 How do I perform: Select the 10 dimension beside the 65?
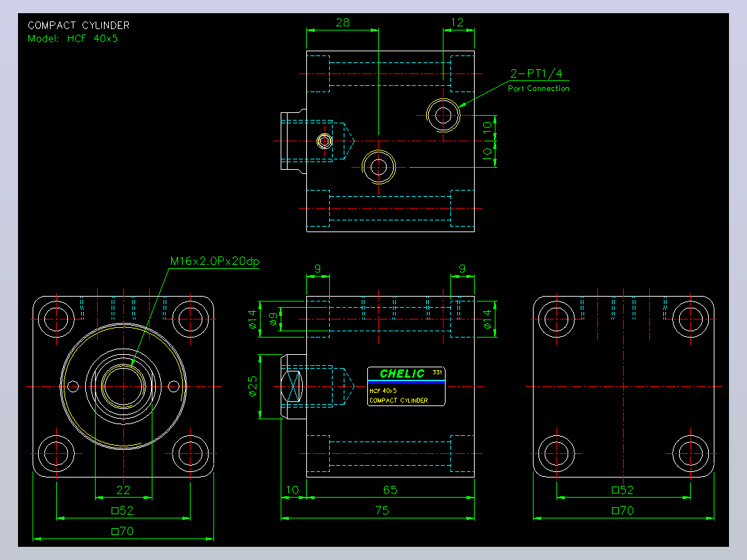point(292,490)
